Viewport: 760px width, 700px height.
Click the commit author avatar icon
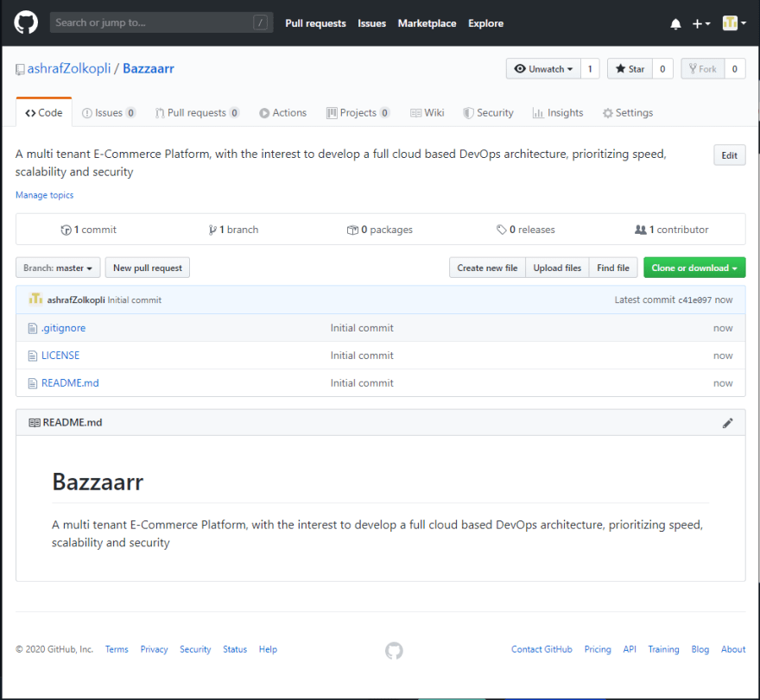click(x=35, y=300)
